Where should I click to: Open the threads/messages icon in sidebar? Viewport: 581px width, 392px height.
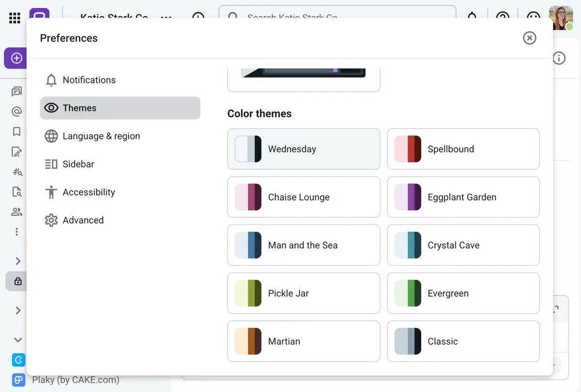16,91
